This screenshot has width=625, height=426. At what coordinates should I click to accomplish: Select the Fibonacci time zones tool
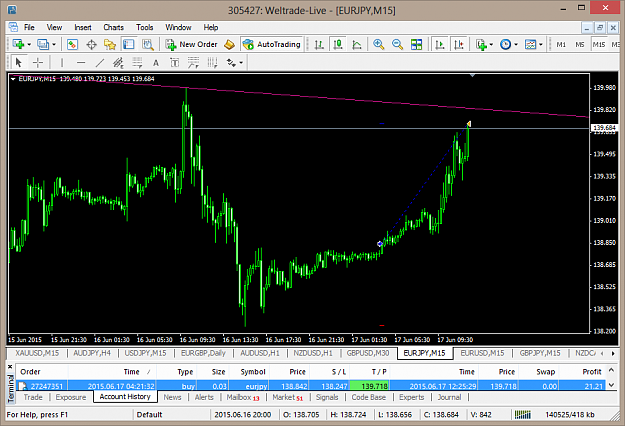click(x=212, y=63)
